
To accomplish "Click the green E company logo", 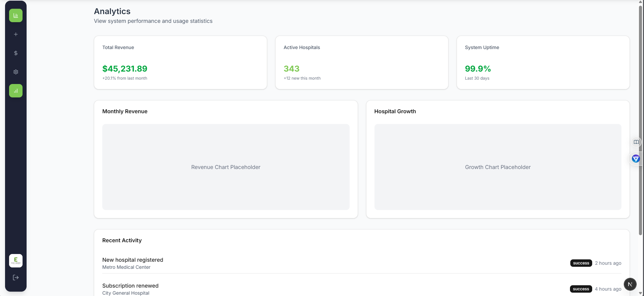I will pyautogui.click(x=16, y=261).
